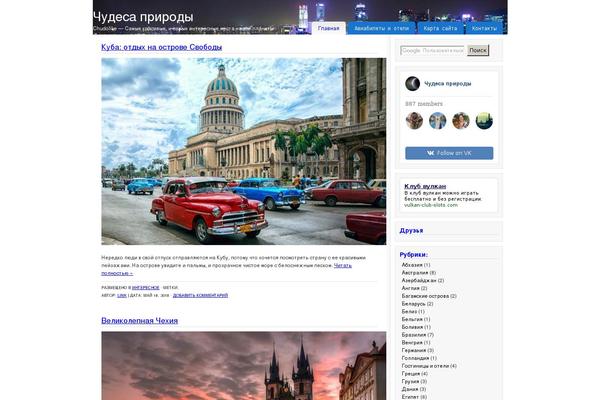Click the Поиск search button
Screen dimensions: 600x400
tap(478, 50)
